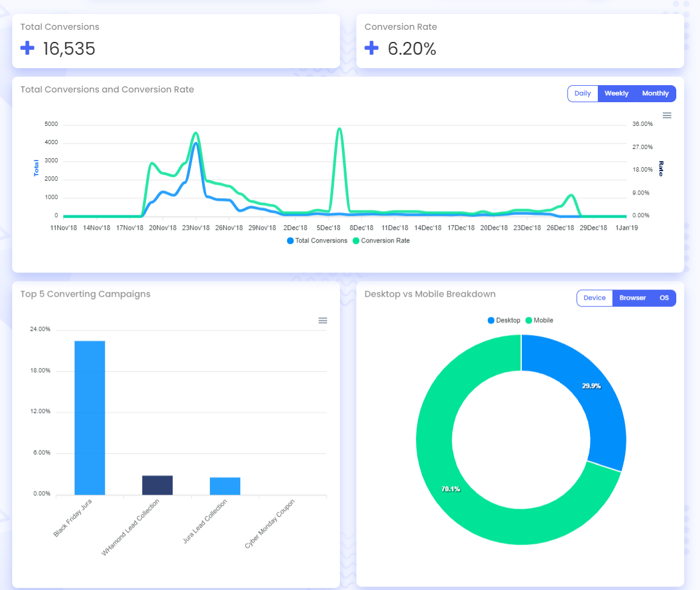Switch to the OS breakdown tab
Image resolution: width=700 pixels, height=590 pixels.
664,297
